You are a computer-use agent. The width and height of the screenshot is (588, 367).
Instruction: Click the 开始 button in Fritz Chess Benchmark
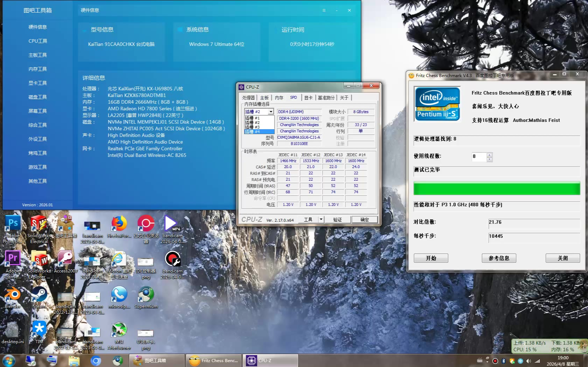431,258
